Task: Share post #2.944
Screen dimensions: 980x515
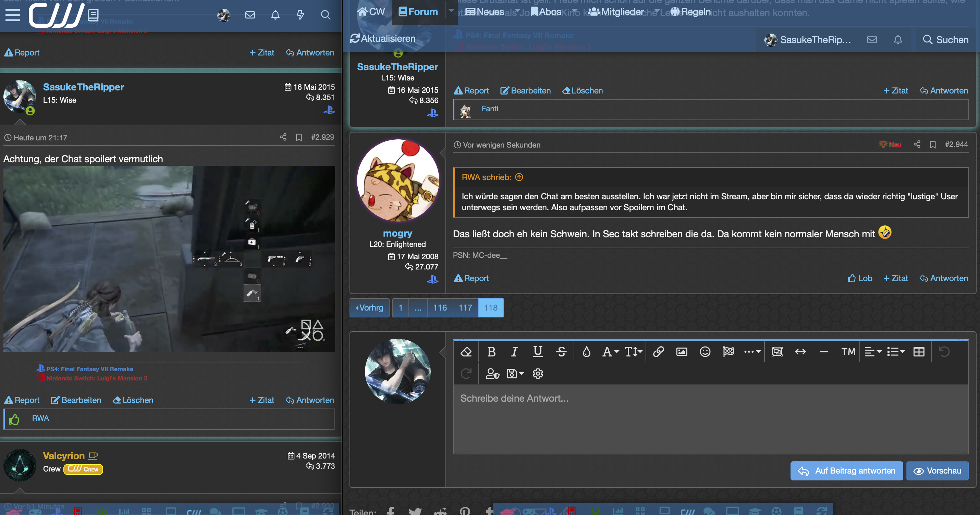Action: [x=917, y=144]
